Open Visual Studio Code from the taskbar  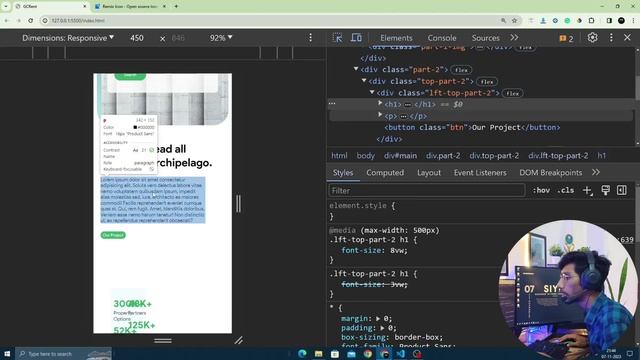pos(400,354)
